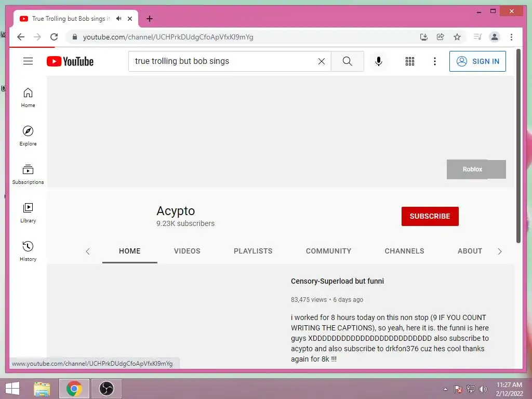Go forward with browser forward arrow

pyautogui.click(x=37, y=37)
